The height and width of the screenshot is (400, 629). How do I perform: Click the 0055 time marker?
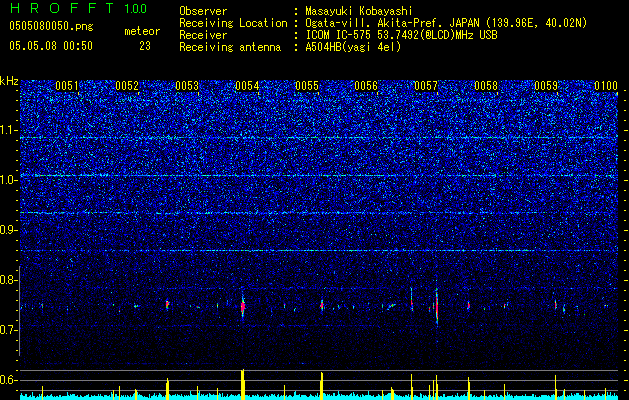(x=307, y=86)
